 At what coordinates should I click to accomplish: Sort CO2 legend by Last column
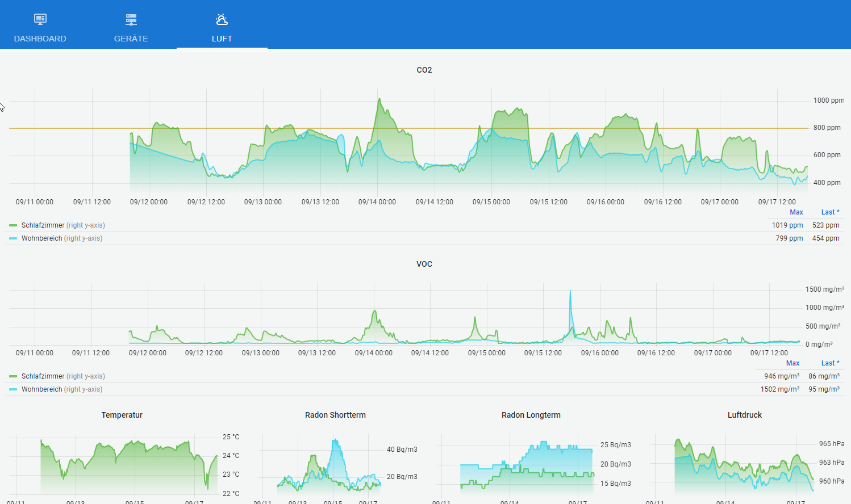[830, 212]
